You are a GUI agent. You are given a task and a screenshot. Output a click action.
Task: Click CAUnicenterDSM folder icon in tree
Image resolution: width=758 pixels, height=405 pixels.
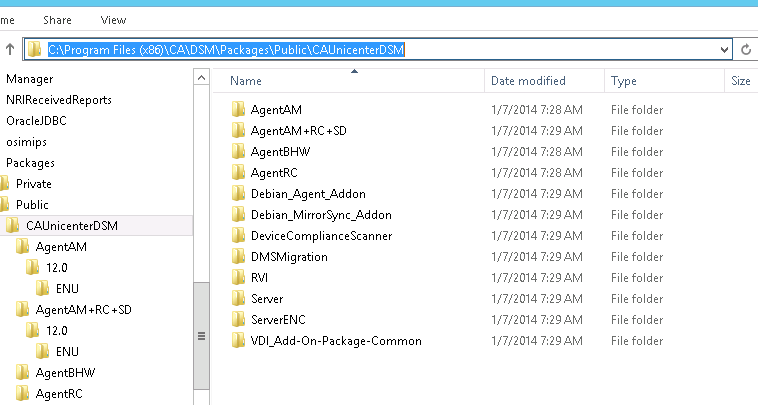pos(13,225)
